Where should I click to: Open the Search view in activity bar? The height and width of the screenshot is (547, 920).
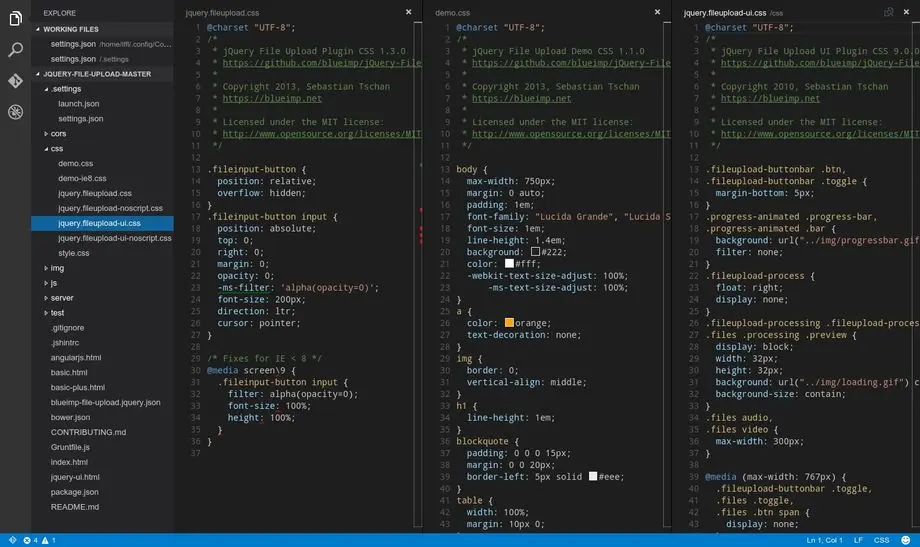coord(16,50)
